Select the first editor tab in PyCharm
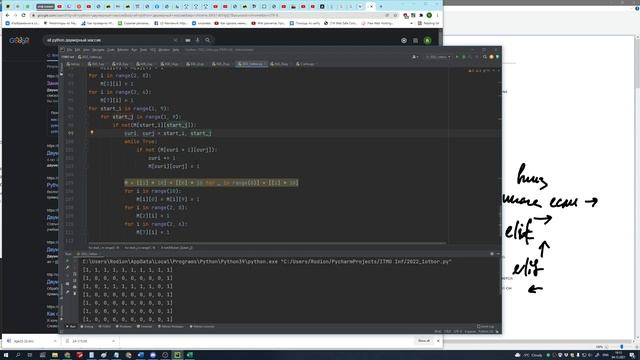The width and height of the screenshot is (640, 360). point(74,64)
